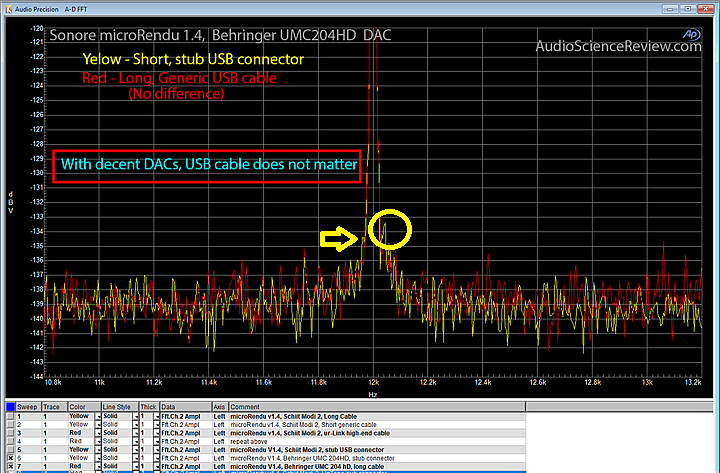Enable the checkbox for sweep 2

coord(10,425)
